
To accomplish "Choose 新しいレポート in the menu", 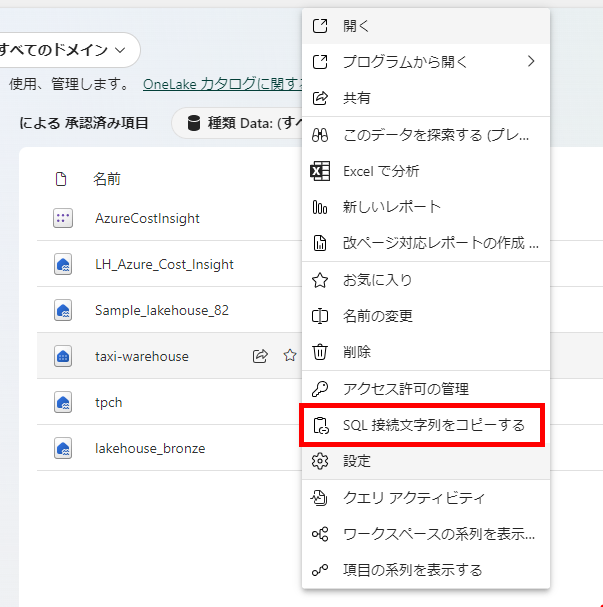I will click(426, 207).
